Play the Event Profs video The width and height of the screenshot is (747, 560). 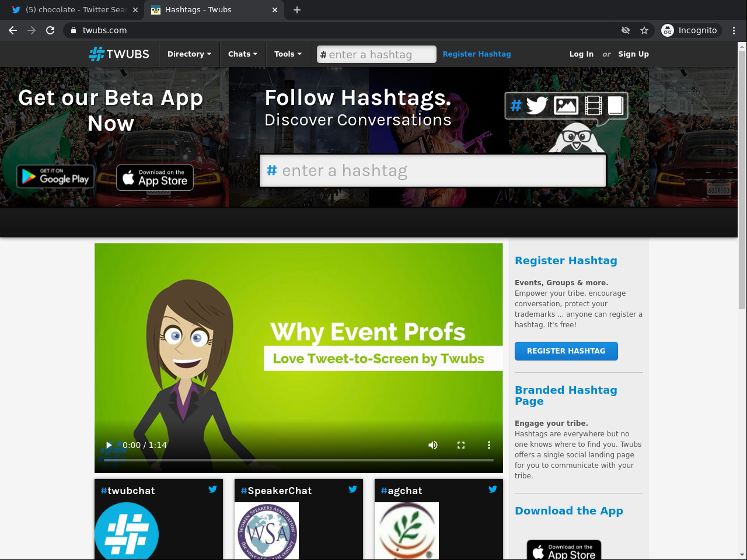109,445
